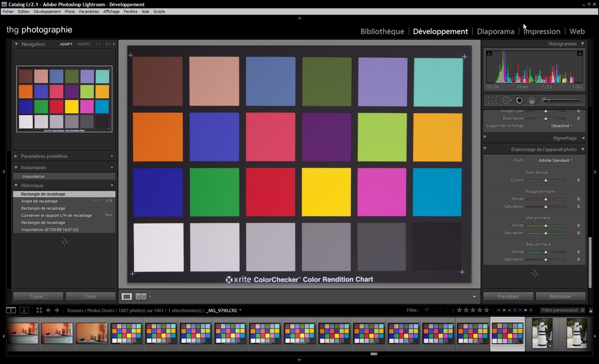This screenshot has width=599, height=364.
Task: Switch to grid view from filmstrip bar
Action: coord(39,310)
